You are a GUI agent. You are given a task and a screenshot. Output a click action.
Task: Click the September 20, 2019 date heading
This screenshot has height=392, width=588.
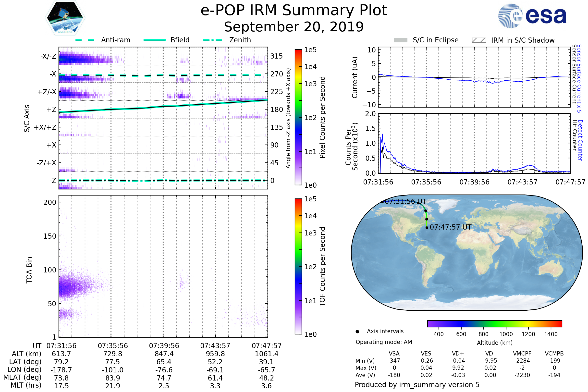pos(294,27)
